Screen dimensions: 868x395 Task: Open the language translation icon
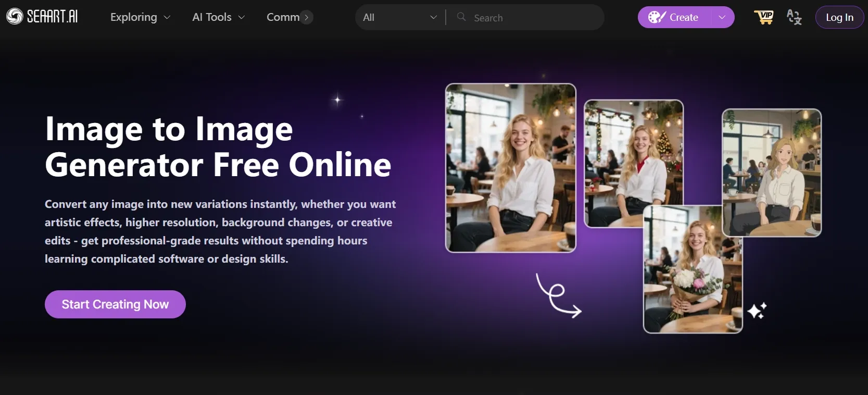click(794, 17)
